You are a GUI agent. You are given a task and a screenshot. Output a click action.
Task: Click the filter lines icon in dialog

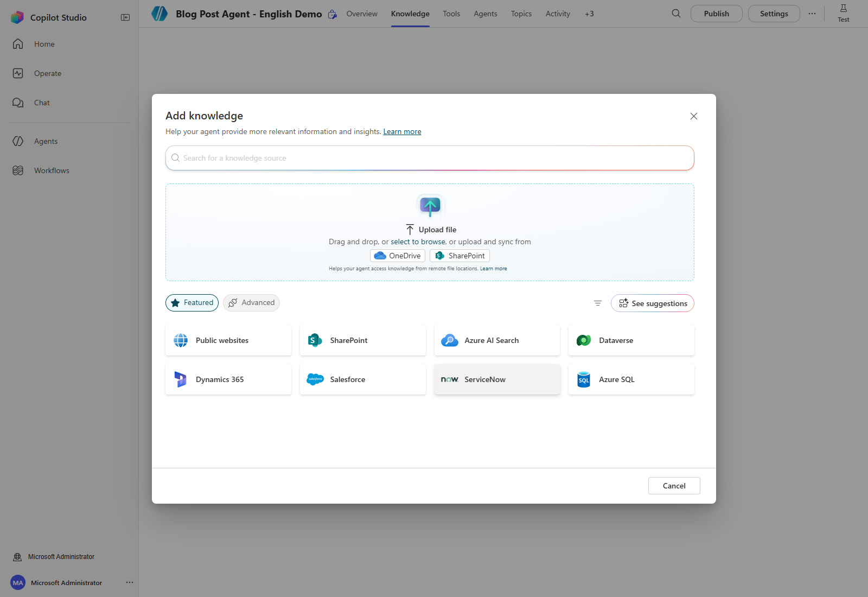point(598,303)
